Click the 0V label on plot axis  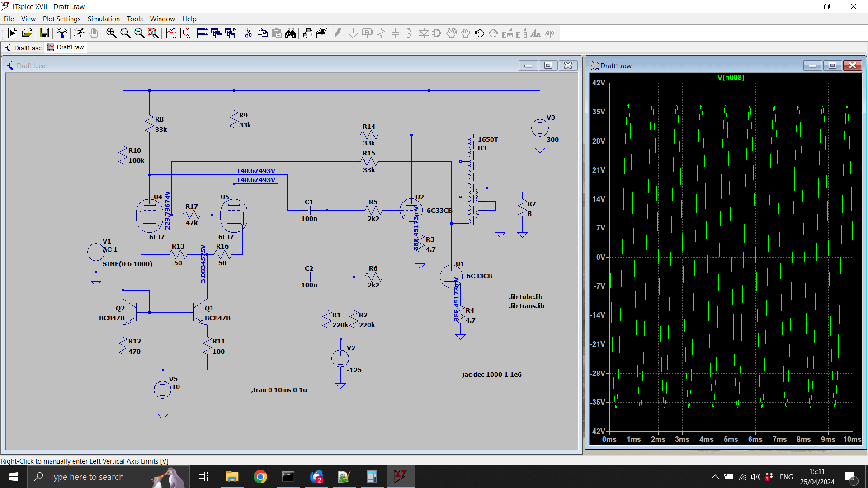(600, 257)
